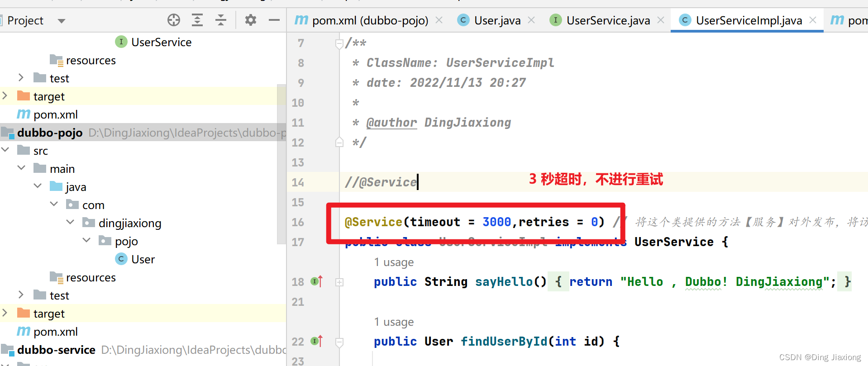Collapse the src folder chevron
This screenshot has width=868, height=366.
[5, 150]
